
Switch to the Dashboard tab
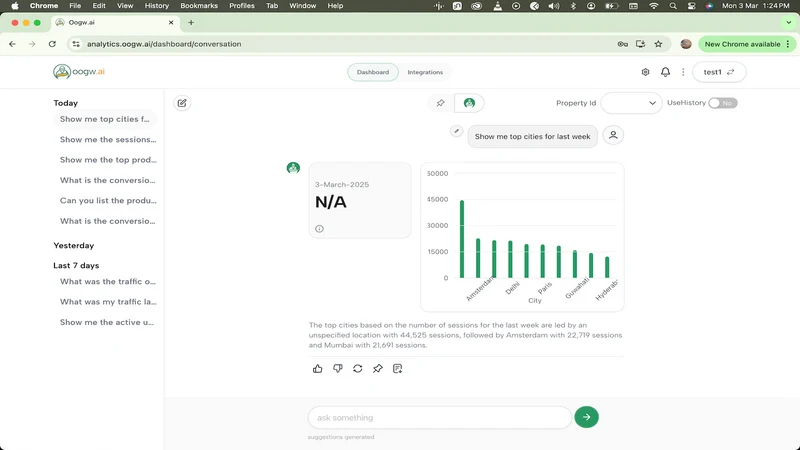tap(373, 72)
